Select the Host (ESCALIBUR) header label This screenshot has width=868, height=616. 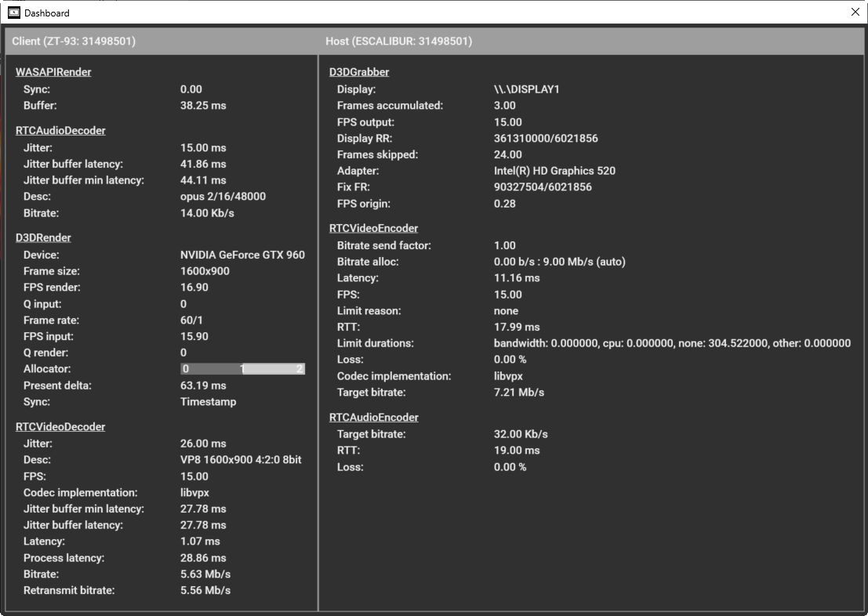point(398,42)
